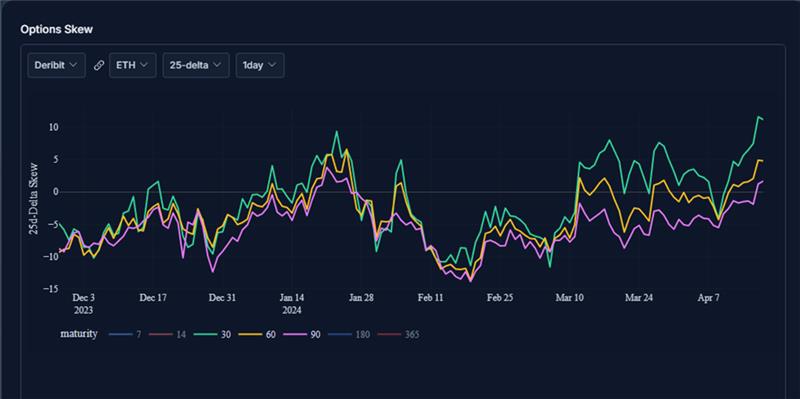Viewport: 800px width, 399px height.
Task: Click the link chain icon
Action: (x=99, y=65)
